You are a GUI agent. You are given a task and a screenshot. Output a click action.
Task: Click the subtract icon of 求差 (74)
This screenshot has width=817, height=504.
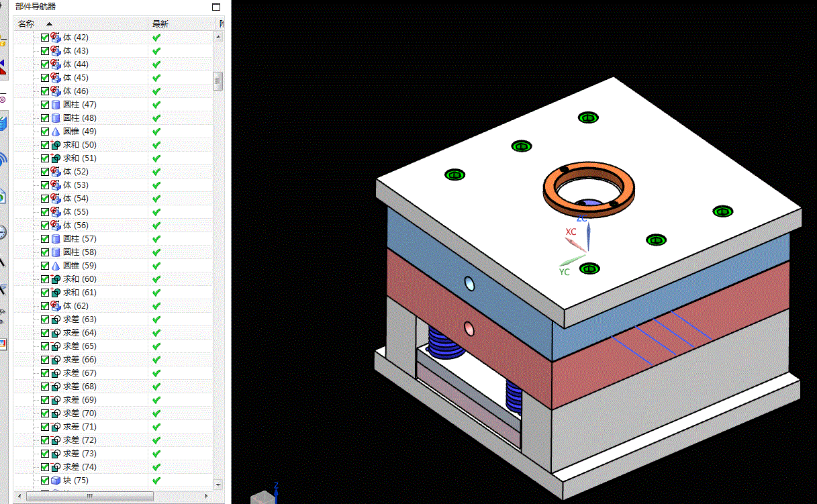(x=56, y=467)
